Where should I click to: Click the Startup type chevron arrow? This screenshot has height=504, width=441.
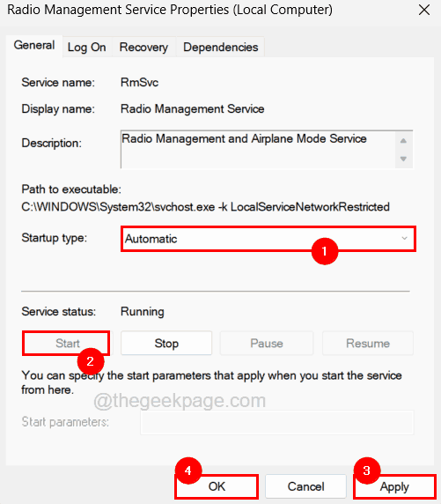[404, 239]
